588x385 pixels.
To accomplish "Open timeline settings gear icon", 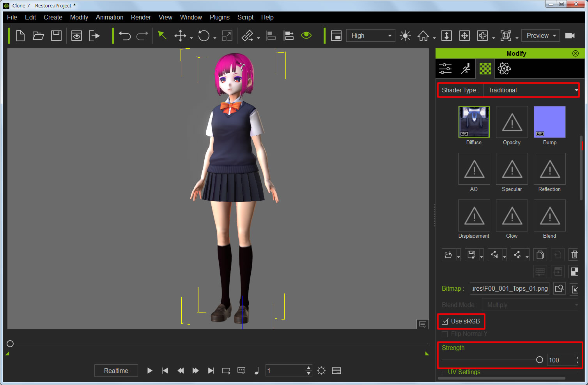I will 321,371.
